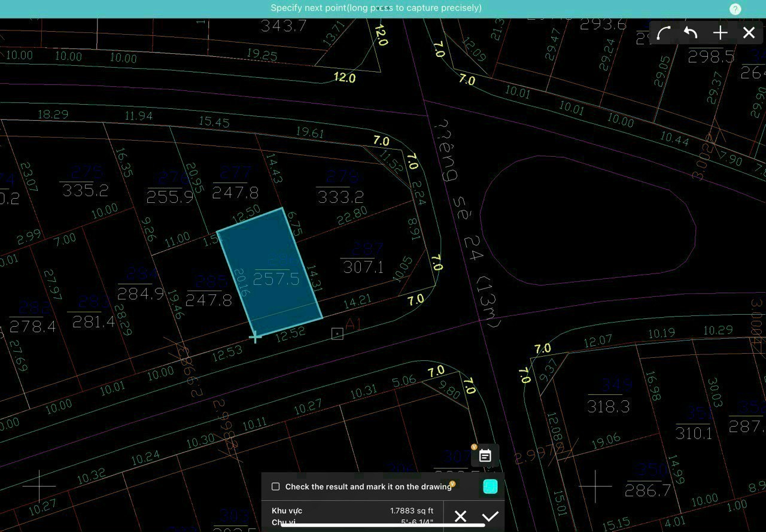Screen dimensions: 766x532
Task: Tap parcel area label 333.2
Action: point(341,196)
